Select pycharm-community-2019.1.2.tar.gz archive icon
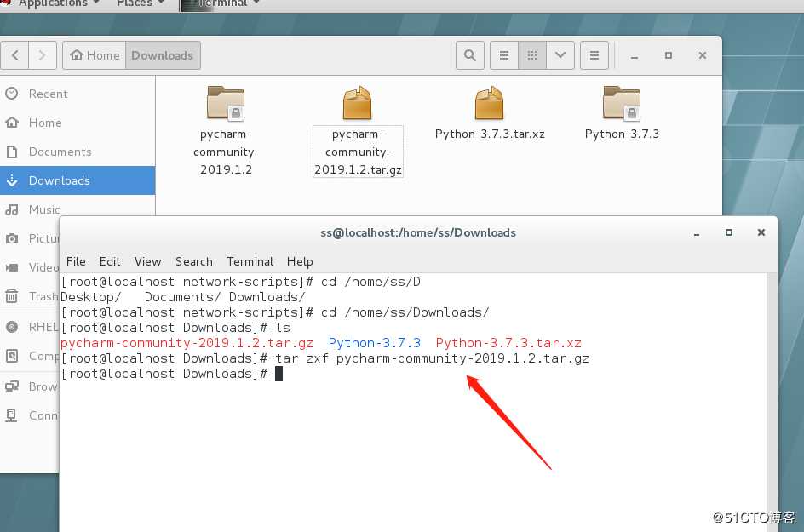 (358, 103)
